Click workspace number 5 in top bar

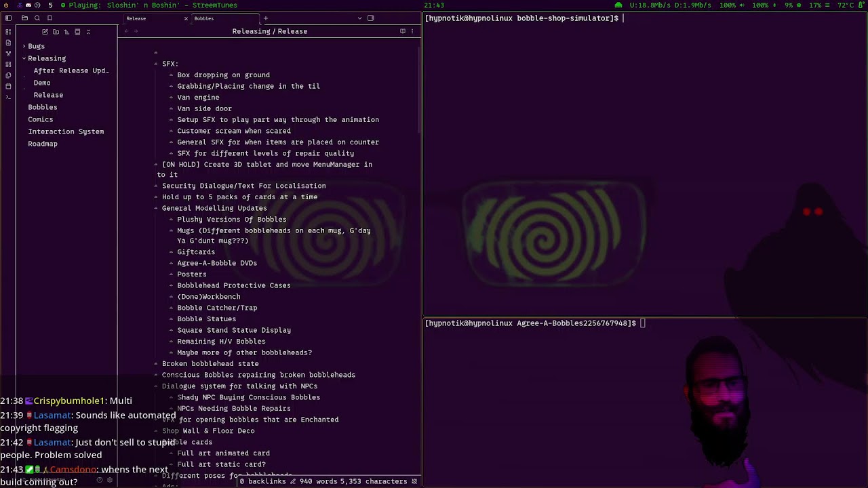50,5
